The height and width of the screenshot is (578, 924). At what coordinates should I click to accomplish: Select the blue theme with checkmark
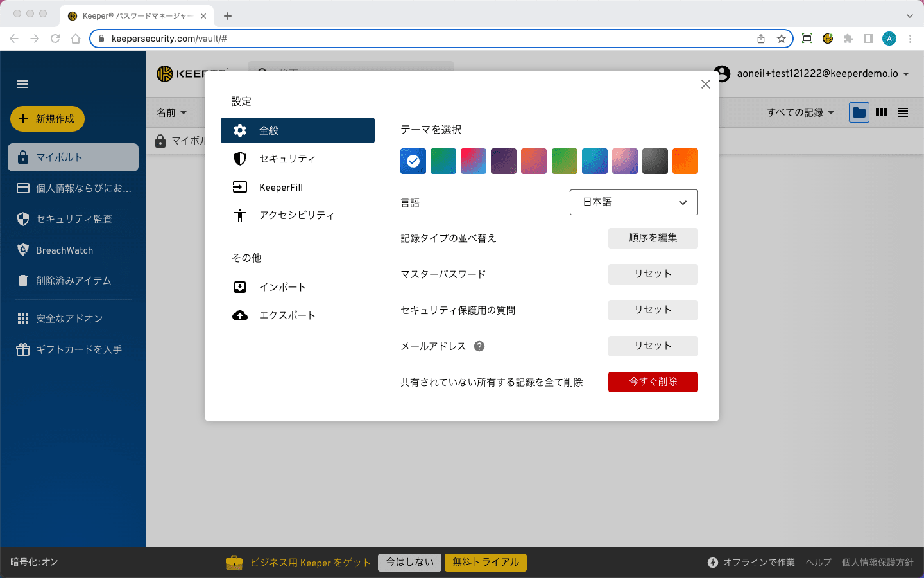tap(413, 161)
